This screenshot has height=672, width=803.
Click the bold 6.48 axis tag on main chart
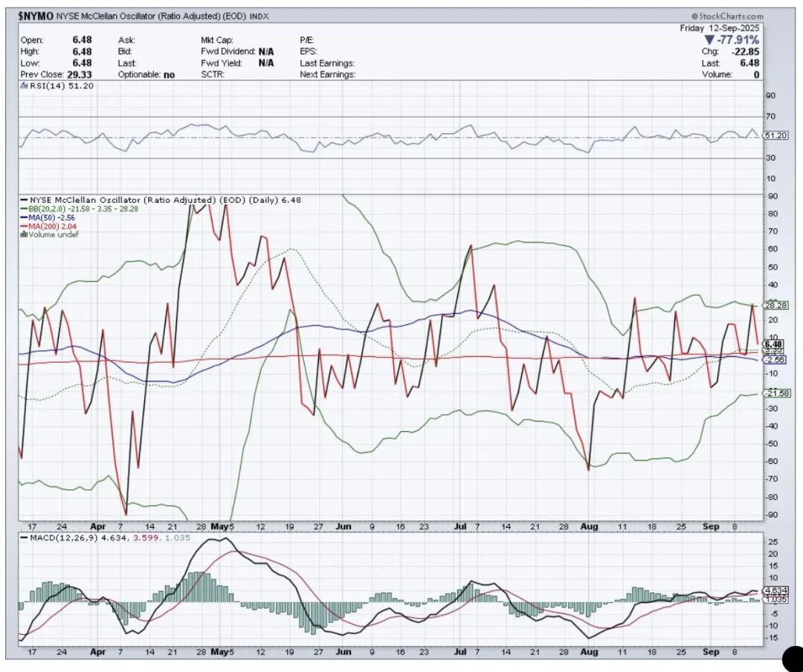[773, 344]
